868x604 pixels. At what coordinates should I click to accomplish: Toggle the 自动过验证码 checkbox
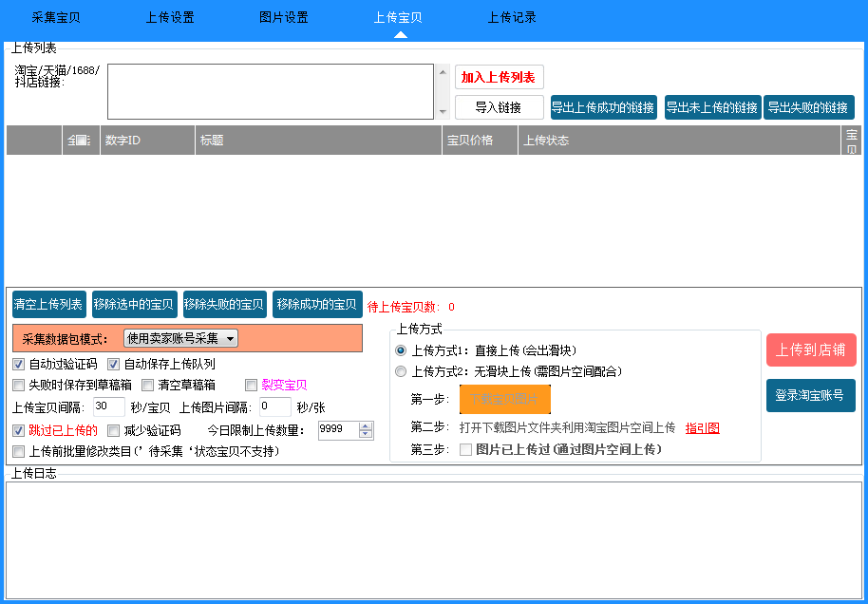pyautogui.click(x=19, y=365)
